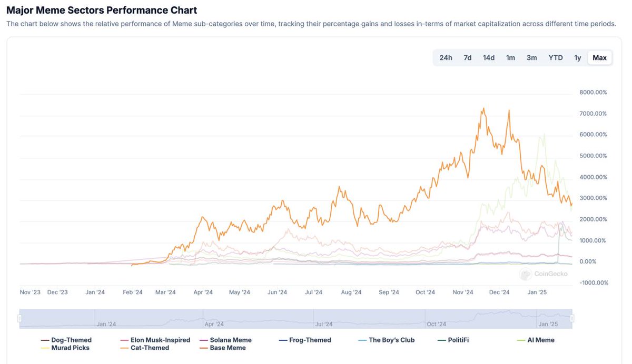The width and height of the screenshot is (632, 364).
Task: Choose the YTD time range
Action: point(556,58)
